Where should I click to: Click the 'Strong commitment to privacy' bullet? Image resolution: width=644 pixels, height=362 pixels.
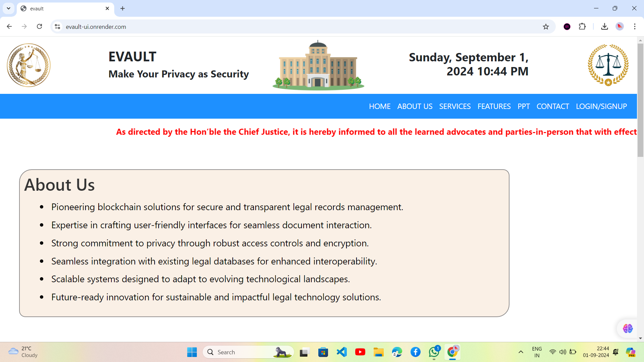(x=210, y=243)
